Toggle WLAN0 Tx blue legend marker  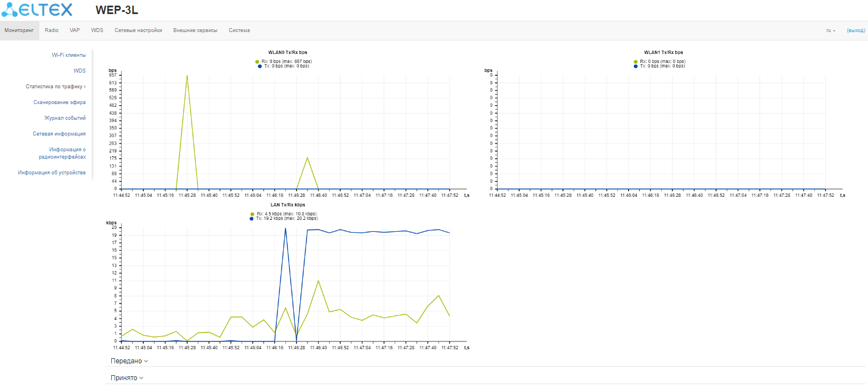click(x=260, y=66)
